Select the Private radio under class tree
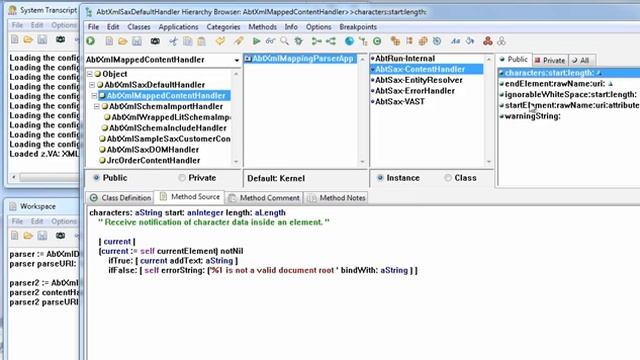The height and width of the screenshot is (360, 640). (x=182, y=178)
